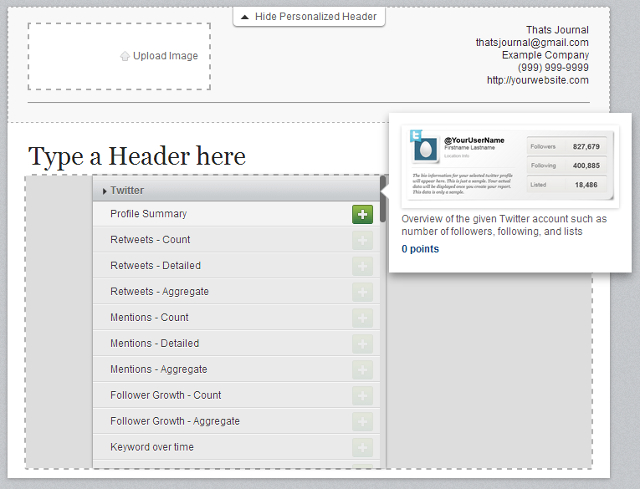Collapse the Twitter section triangle

(x=104, y=191)
